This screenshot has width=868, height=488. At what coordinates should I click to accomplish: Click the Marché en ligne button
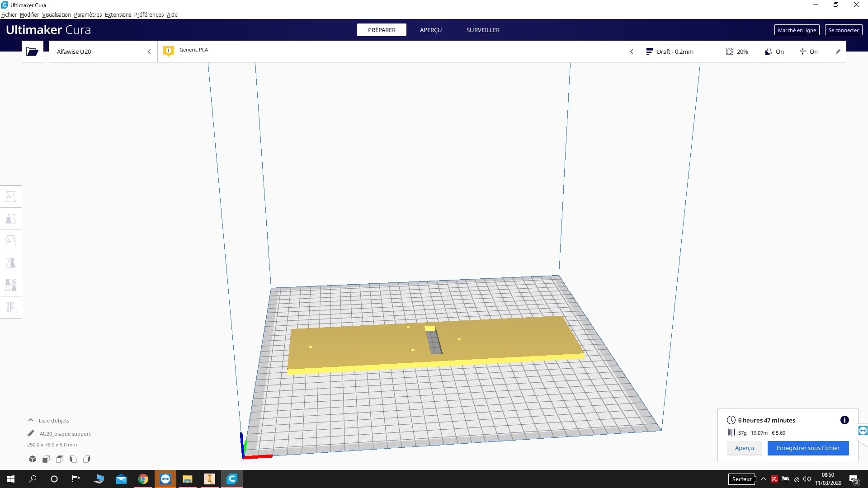pos(797,30)
